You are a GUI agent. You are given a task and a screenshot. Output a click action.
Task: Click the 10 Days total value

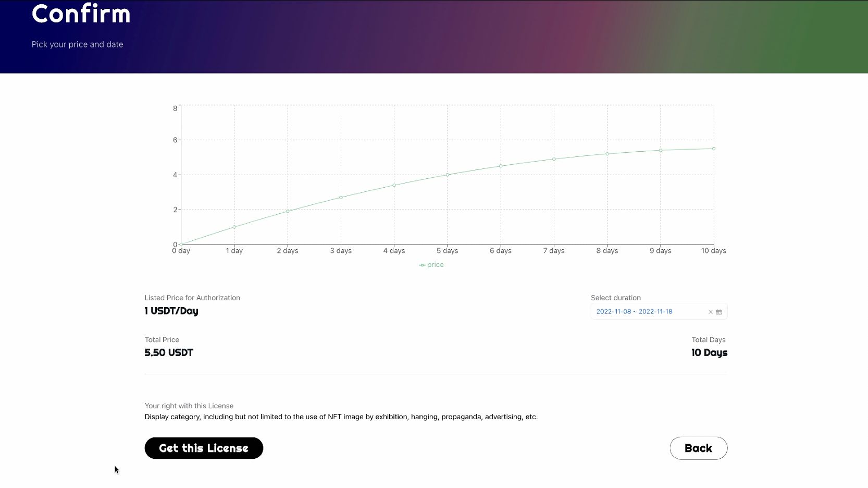709,353
